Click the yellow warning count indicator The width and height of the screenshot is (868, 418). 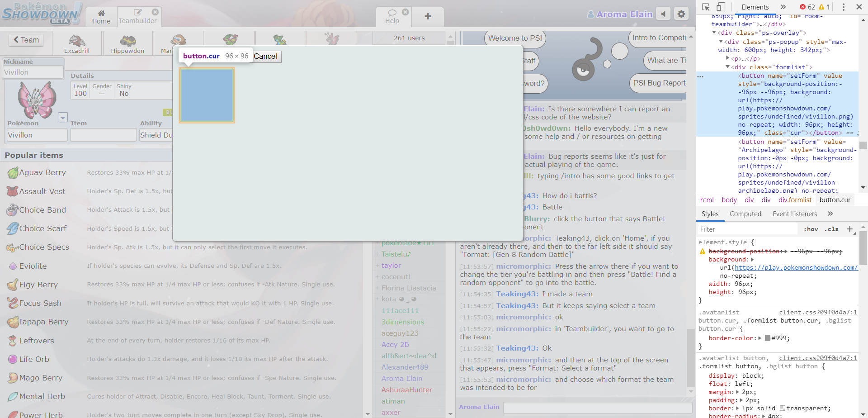click(825, 7)
